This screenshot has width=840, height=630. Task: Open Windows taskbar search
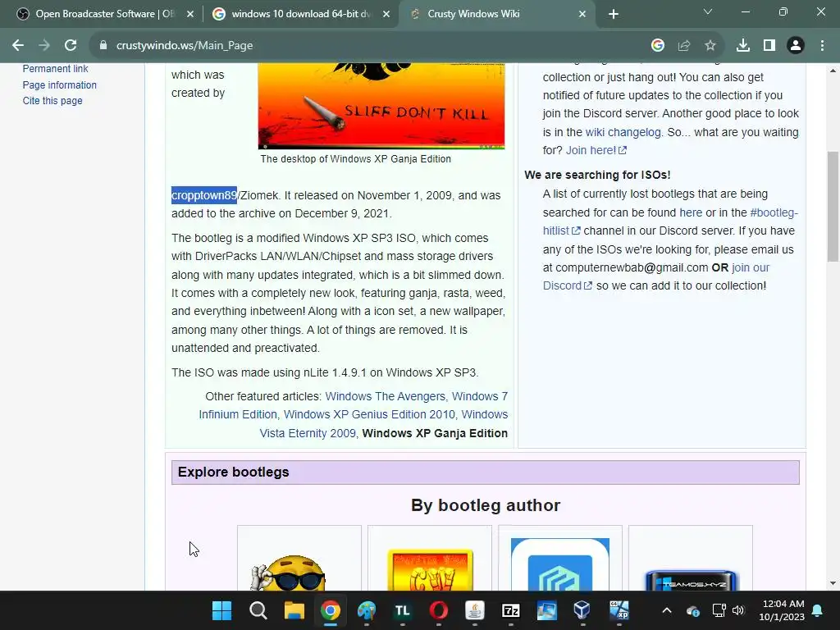click(258, 610)
